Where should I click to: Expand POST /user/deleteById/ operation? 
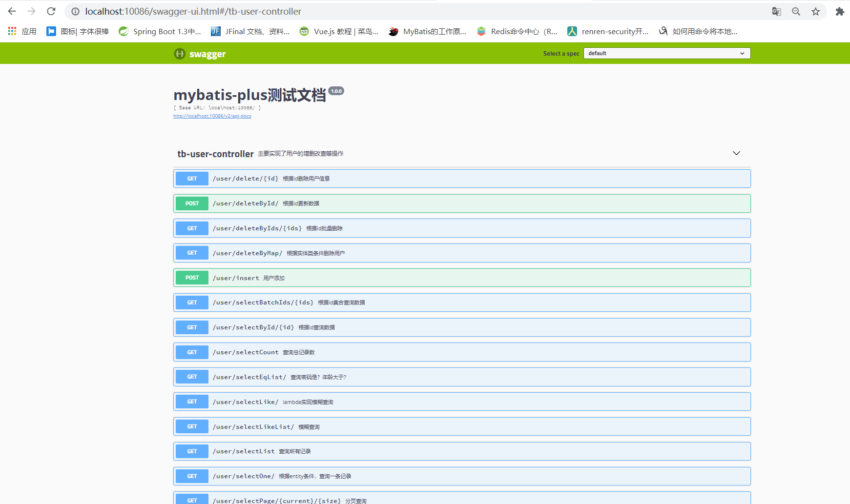[x=462, y=203]
